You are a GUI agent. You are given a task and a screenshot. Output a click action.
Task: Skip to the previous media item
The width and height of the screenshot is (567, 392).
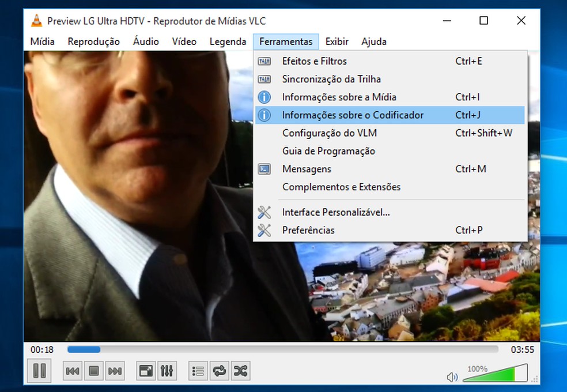71,371
